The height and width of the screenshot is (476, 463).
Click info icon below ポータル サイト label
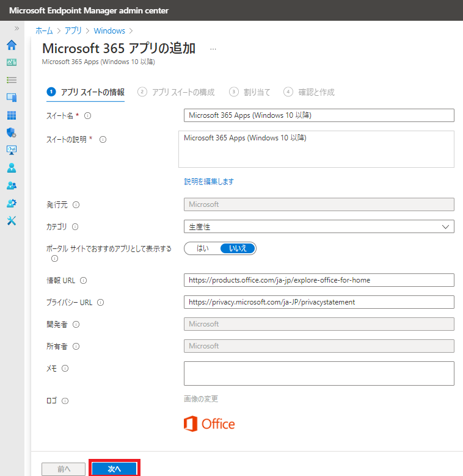pyautogui.click(x=55, y=258)
